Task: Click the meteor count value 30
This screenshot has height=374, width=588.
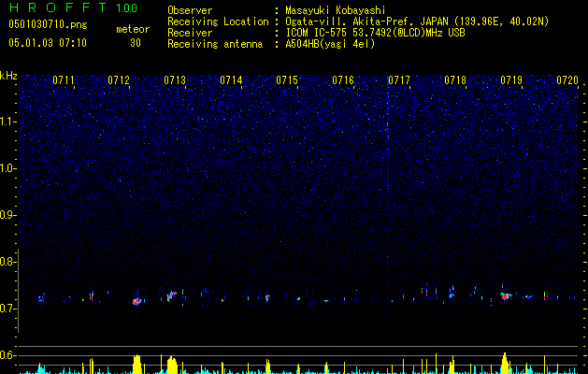Action: 136,43
